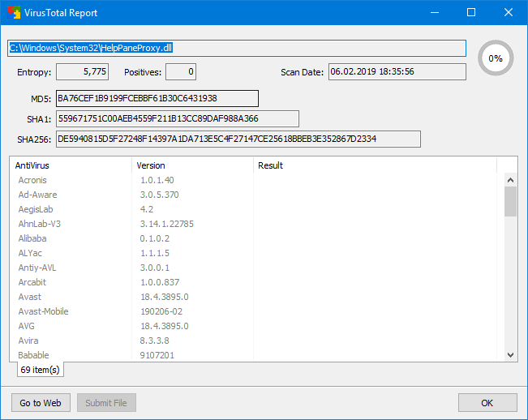The image size is (528, 420).
Task: Click the vertical scrollbar thumb
Action: coord(510,202)
